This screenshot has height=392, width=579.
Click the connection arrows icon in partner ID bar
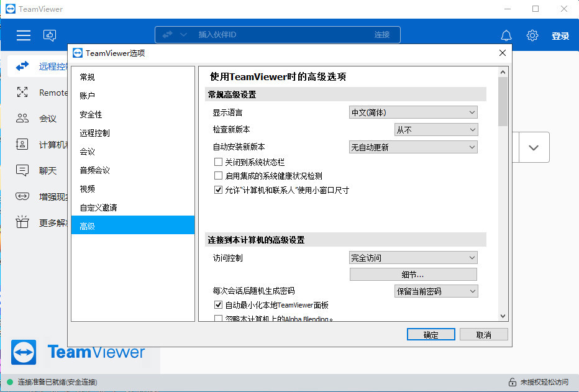pyautogui.click(x=168, y=35)
